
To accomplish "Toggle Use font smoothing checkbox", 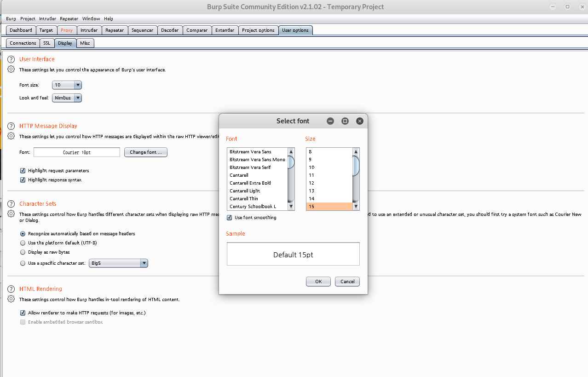I will point(230,218).
